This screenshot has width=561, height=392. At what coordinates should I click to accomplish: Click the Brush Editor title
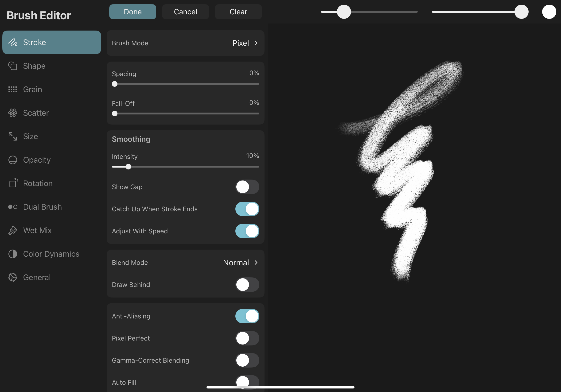point(39,16)
